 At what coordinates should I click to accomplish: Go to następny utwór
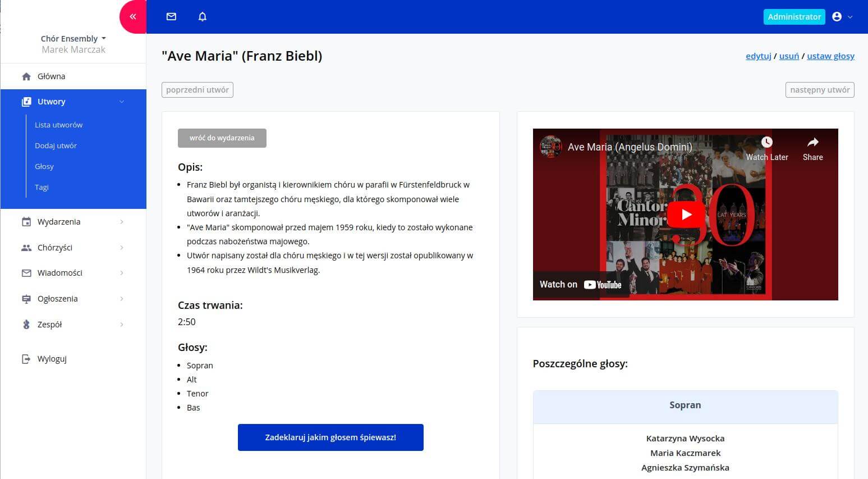(x=819, y=90)
